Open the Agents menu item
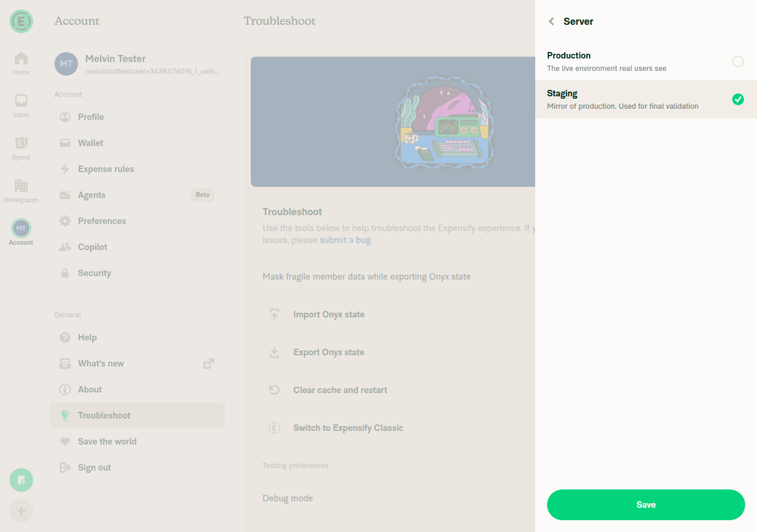This screenshot has width=757, height=532. pos(137,195)
